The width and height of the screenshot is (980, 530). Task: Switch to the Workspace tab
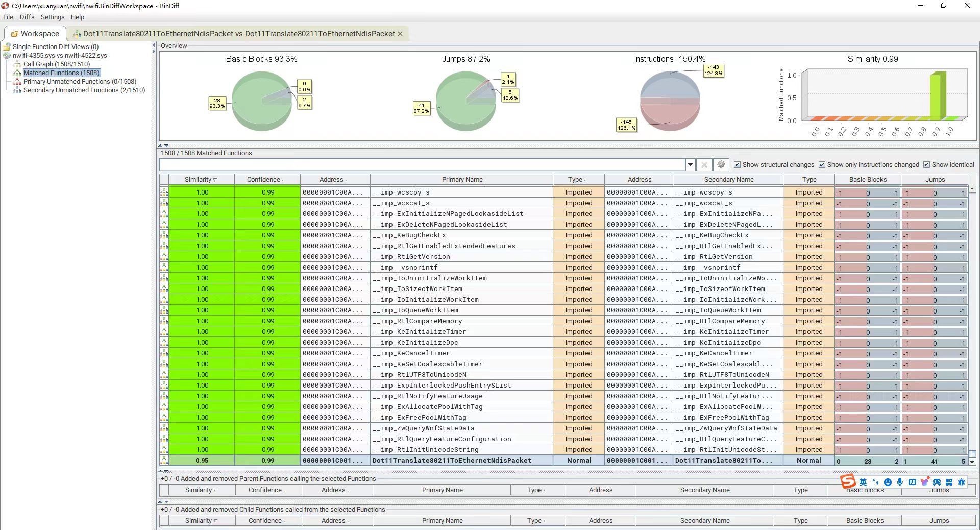(x=35, y=34)
